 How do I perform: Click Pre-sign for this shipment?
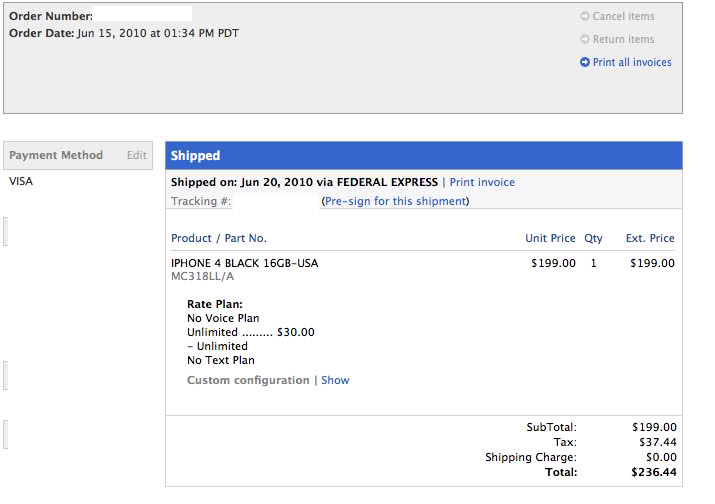pyautogui.click(x=395, y=201)
